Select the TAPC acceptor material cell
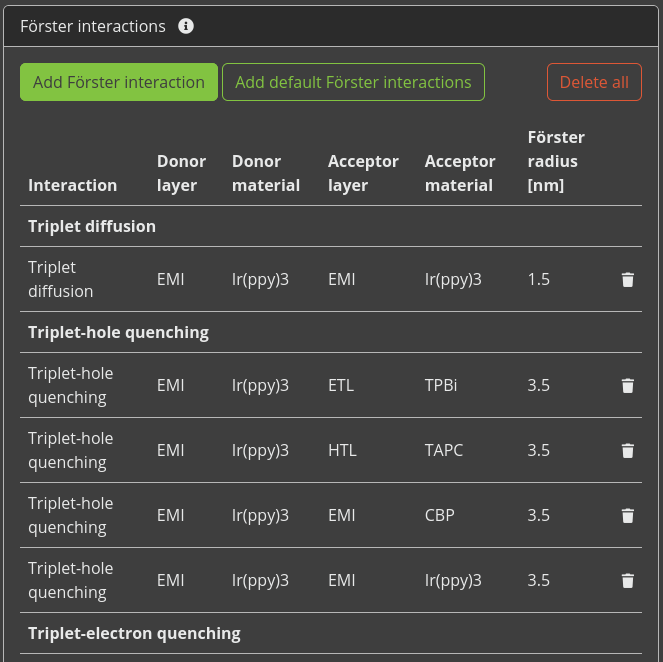663x662 pixels. pos(444,450)
